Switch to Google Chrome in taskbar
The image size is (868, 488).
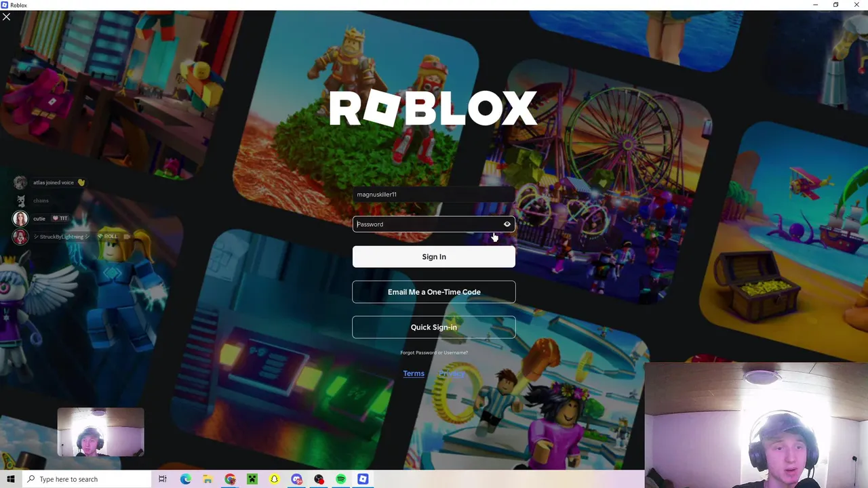(x=230, y=479)
